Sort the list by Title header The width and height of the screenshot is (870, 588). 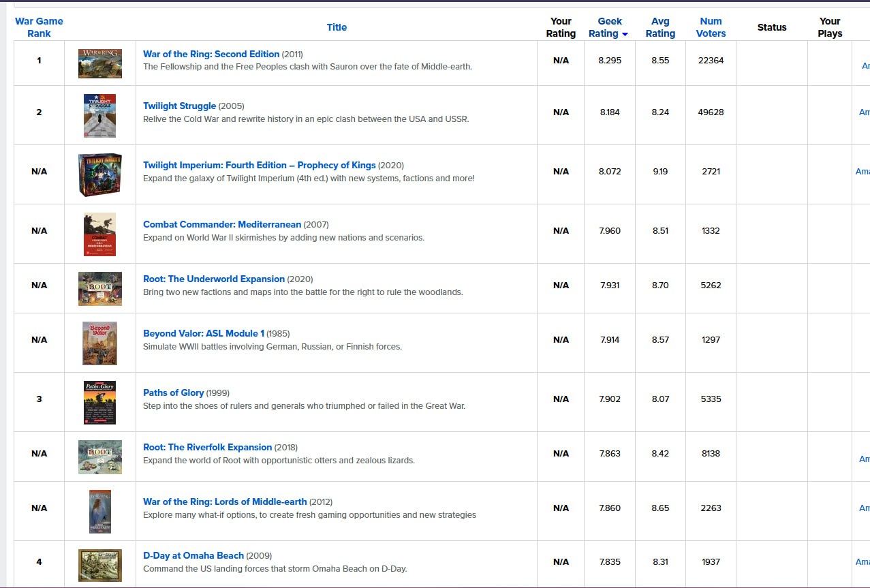click(x=337, y=27)
